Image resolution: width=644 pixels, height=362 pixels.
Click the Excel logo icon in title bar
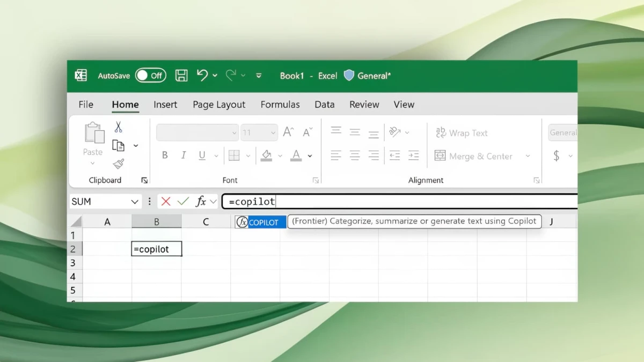(x=81, y=76)
